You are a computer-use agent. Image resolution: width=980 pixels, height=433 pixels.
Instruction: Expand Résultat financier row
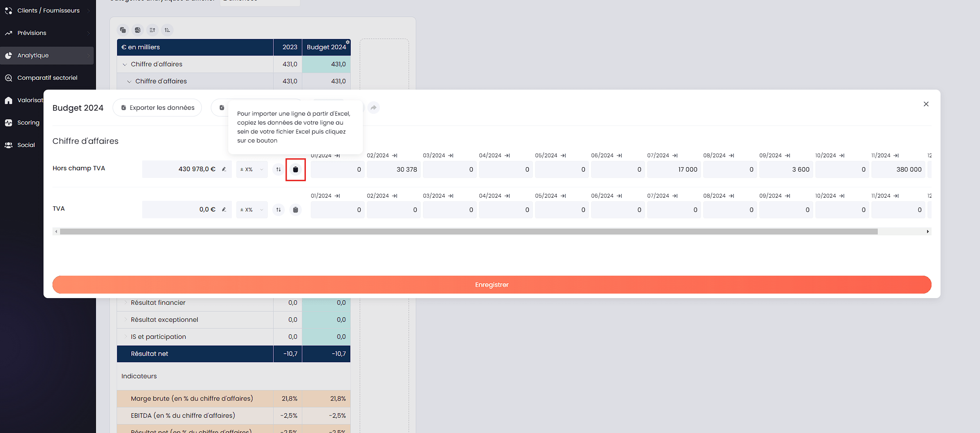[125, 303]
